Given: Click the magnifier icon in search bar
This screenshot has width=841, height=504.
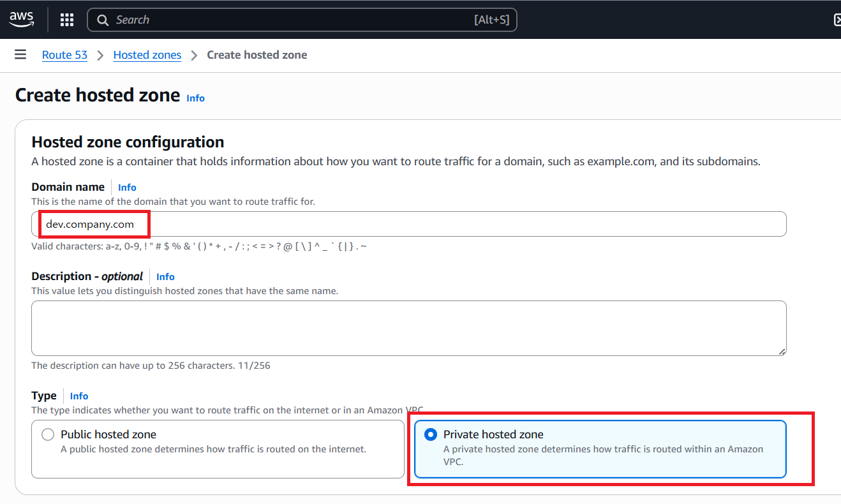Looking at the screenshot, I should (x=103, y=20).
